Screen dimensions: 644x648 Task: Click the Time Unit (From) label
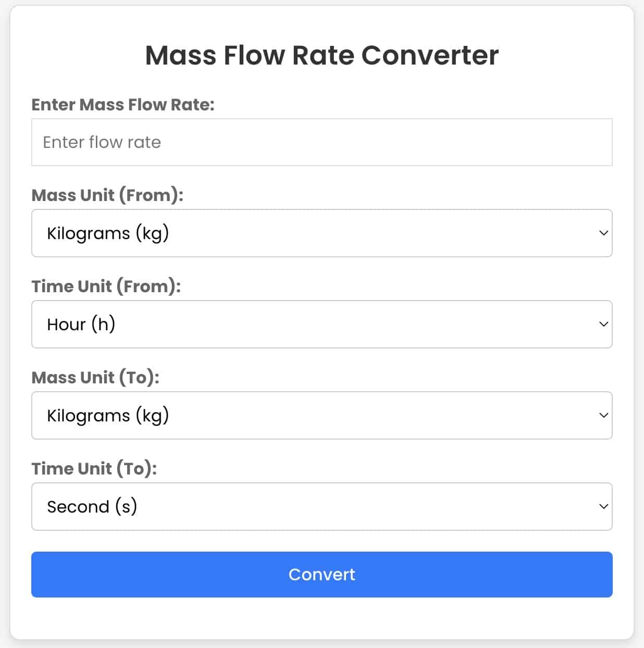pos(105,286)
